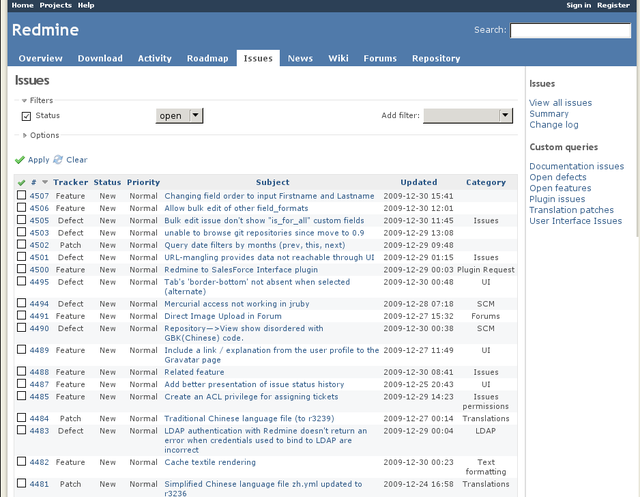Screen dimensions: 640x497
Task: Open the Repository tab
Action: pyautogui.click(x=436, y=58)
